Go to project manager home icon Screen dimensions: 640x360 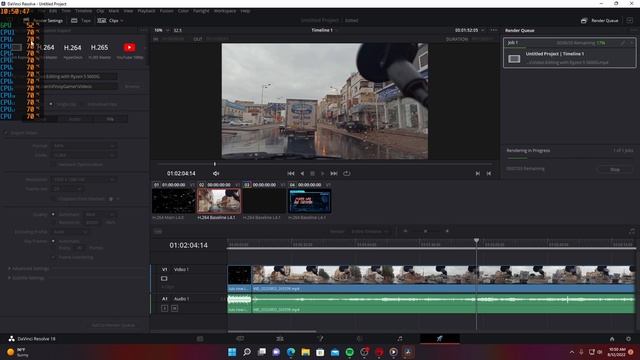point(612,339)
